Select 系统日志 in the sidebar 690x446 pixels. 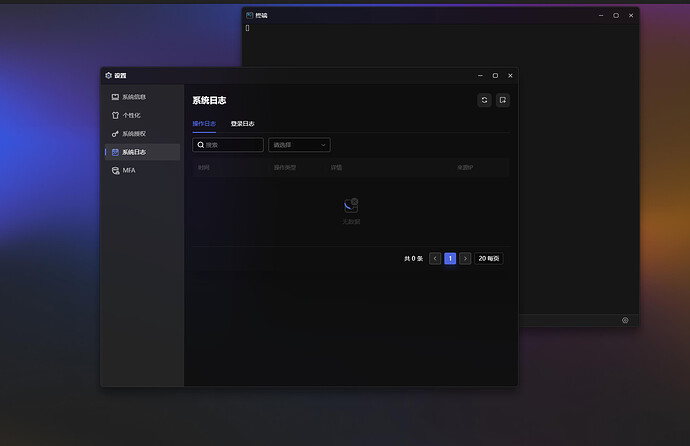142,152
